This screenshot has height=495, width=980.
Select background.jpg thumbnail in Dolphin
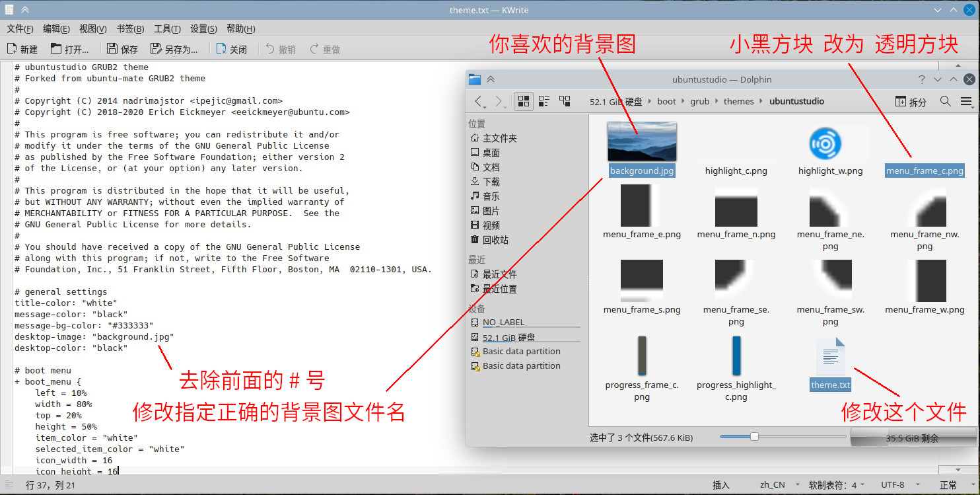pos(642,141)
